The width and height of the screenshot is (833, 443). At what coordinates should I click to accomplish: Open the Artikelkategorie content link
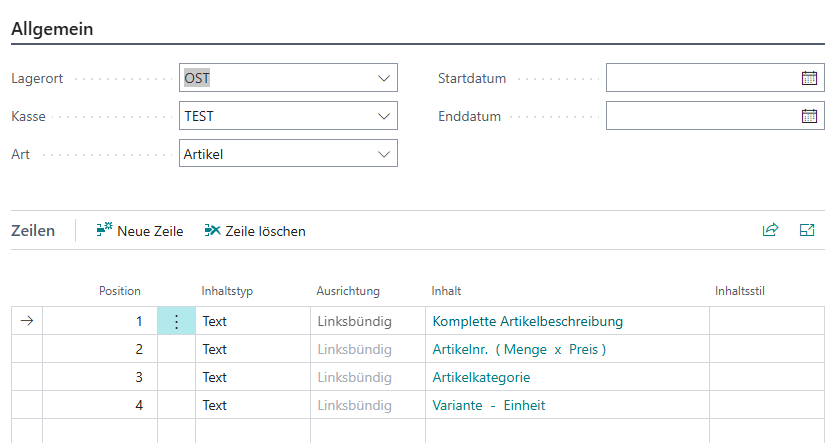coord(481,377)
